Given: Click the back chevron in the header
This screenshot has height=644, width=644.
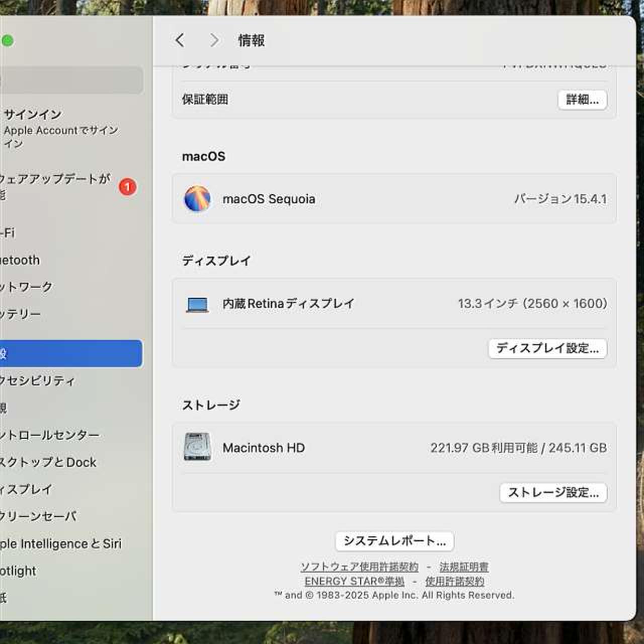Looking at the screenshot, I should [x=180, y=40].
